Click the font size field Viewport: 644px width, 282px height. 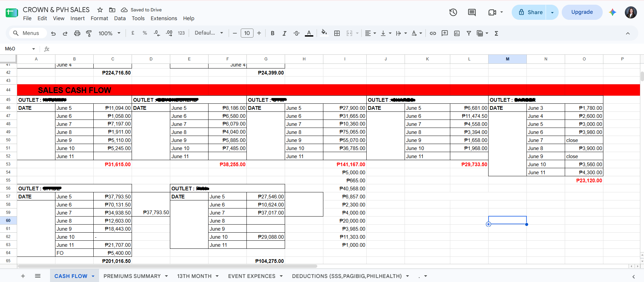(x=247, y=33)
